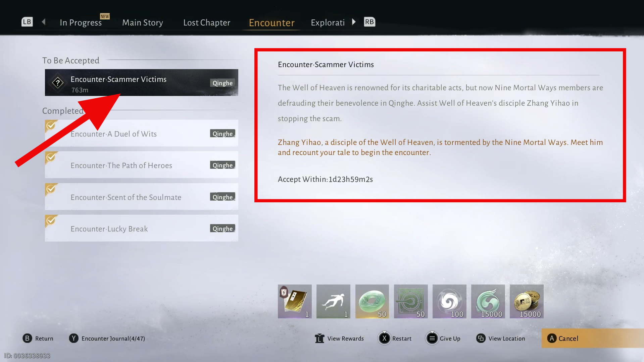Viewport: 644px width, 362px height.
Task: Select the leaping figure reward icon
Action: coord(333,301)
